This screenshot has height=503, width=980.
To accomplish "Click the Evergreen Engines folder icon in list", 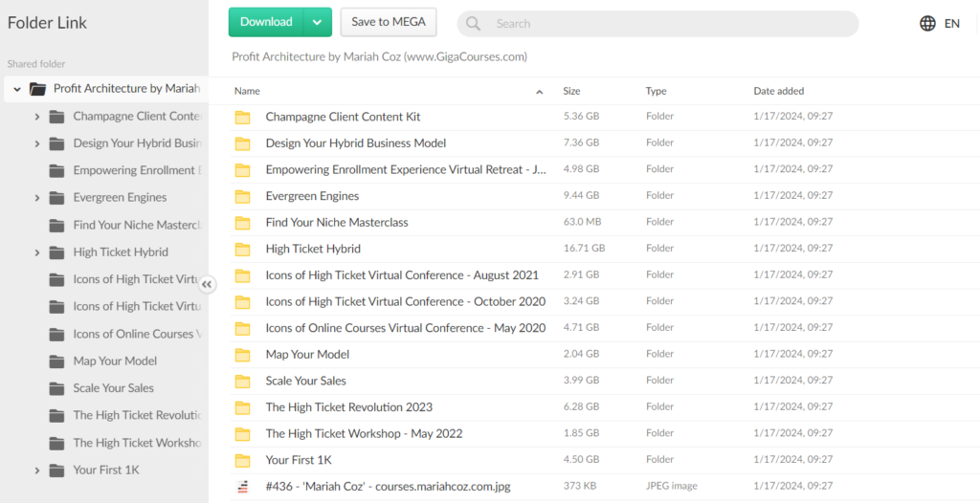I will click(242, 196).
